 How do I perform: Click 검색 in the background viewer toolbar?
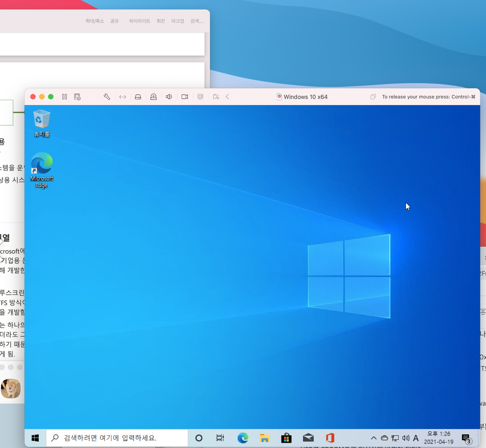pos(197,21)
